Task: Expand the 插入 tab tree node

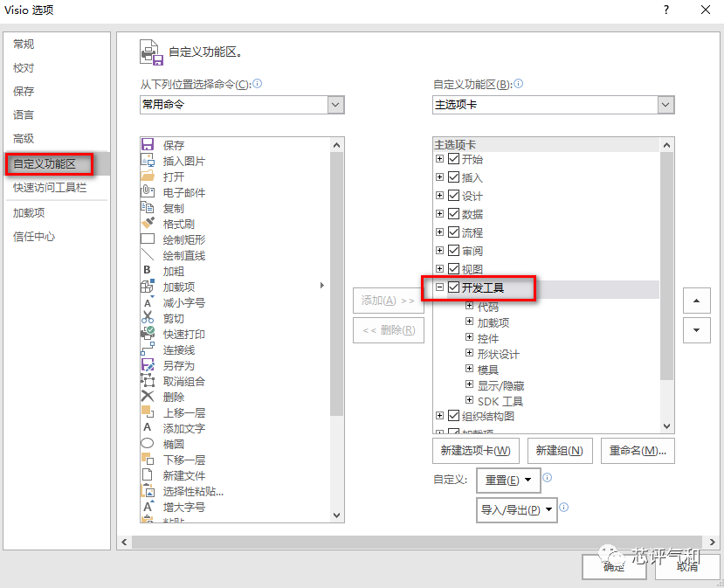Action: [439, 177]
